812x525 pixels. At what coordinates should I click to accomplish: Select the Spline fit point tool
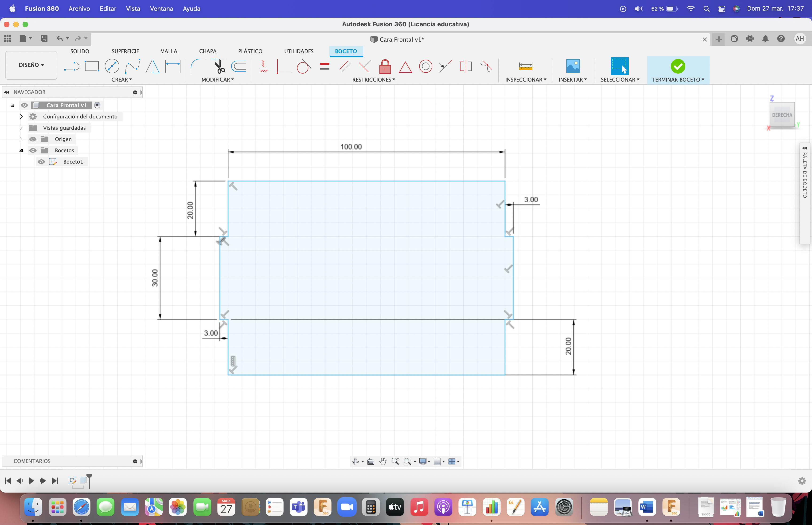(x=132, y=66)
